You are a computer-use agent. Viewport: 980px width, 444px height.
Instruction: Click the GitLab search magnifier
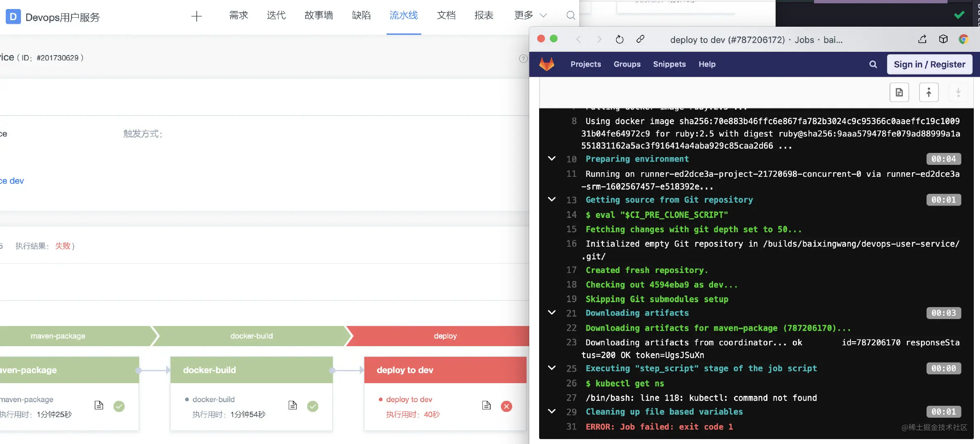[873, 64]
